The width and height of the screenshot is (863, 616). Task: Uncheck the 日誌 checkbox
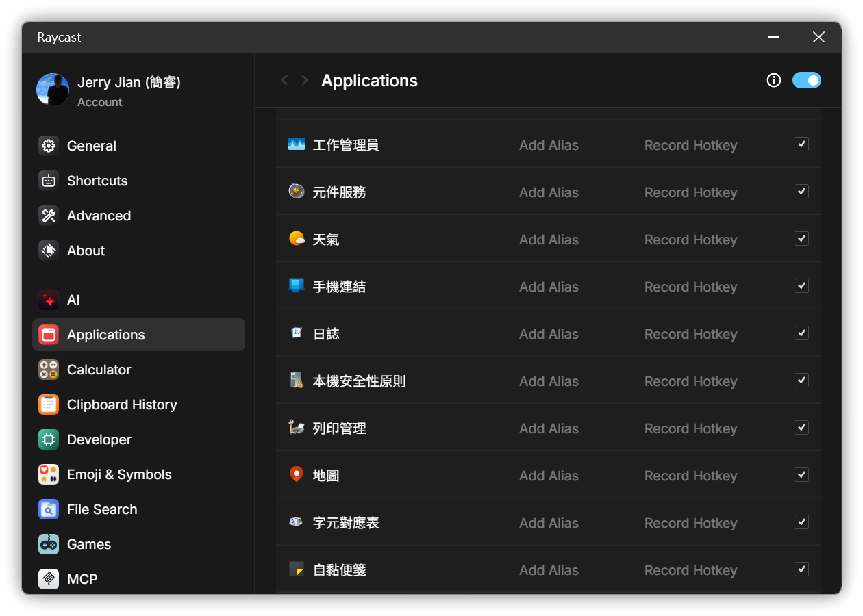(801, 333)
